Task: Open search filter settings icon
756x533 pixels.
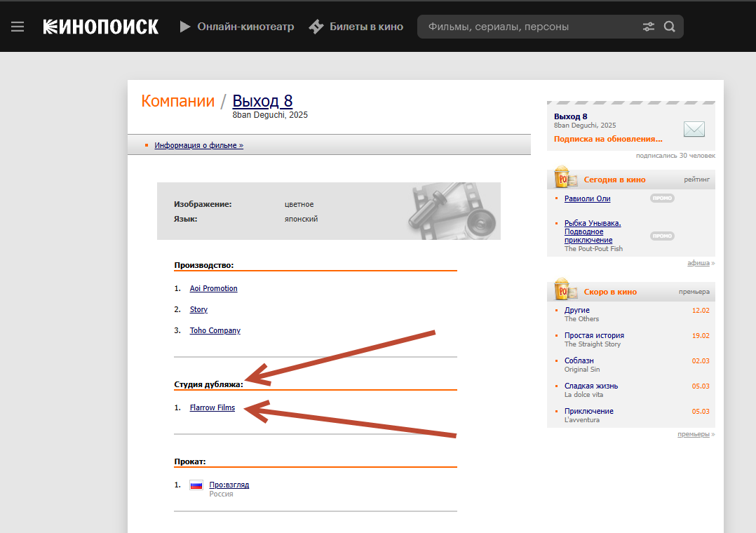Action: [649, 27]
